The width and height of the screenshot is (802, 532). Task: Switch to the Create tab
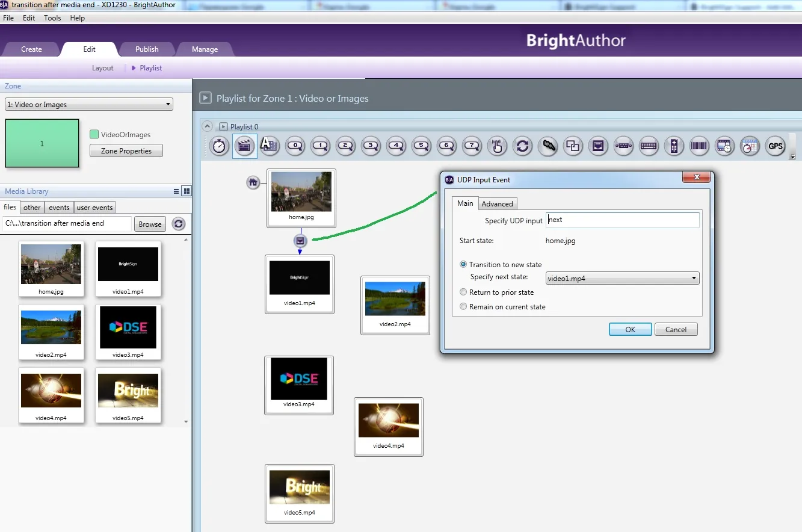click(31, 49)
